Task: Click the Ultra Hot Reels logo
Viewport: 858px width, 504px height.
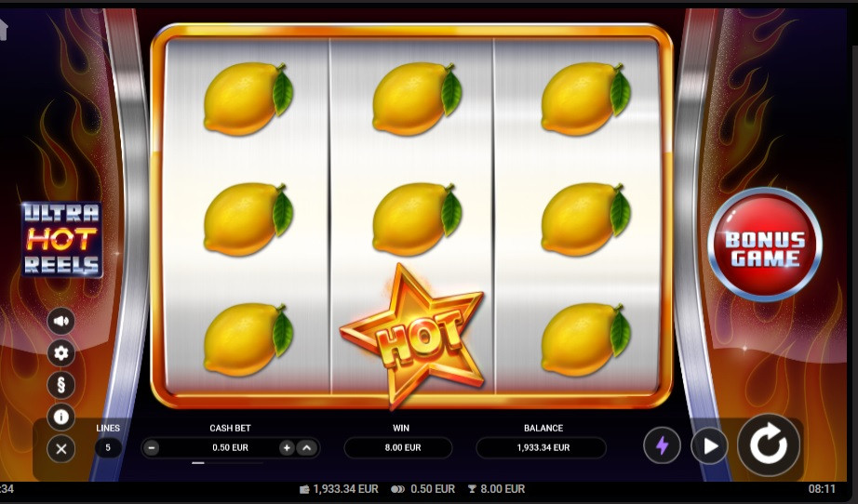Action: click(x=61, y=239)
